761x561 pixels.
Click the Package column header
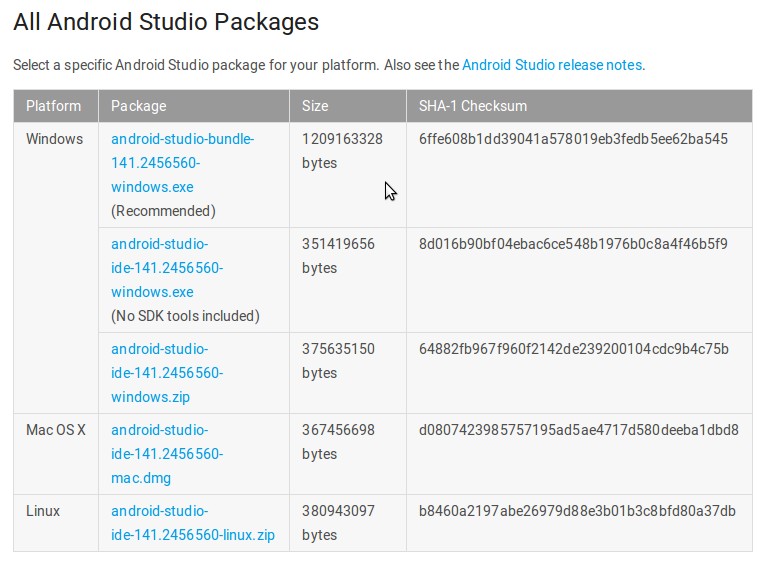click(x=194, y=106)
